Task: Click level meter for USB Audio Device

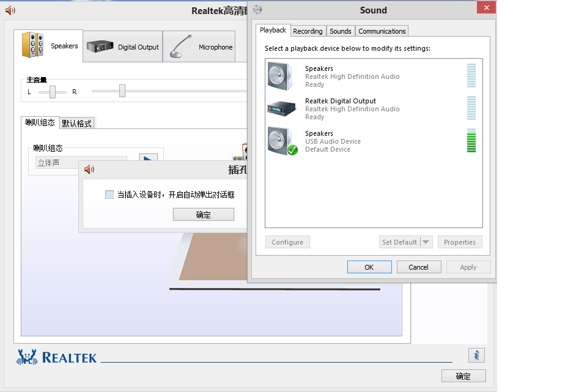Action: pyautogui.click(x=471, y=141)
